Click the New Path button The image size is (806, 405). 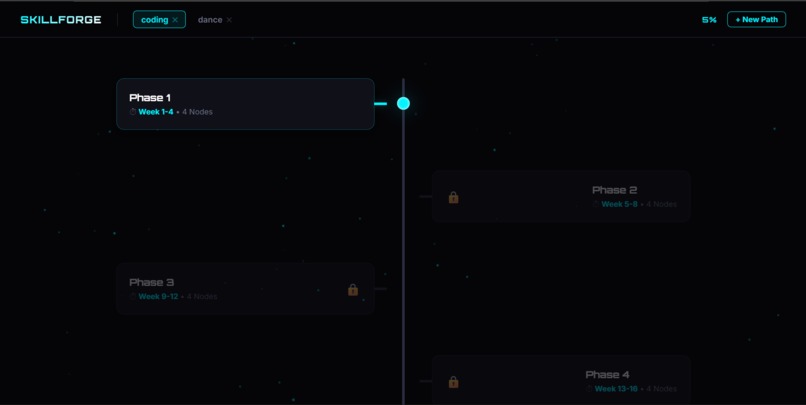click(x=756, y=20)
